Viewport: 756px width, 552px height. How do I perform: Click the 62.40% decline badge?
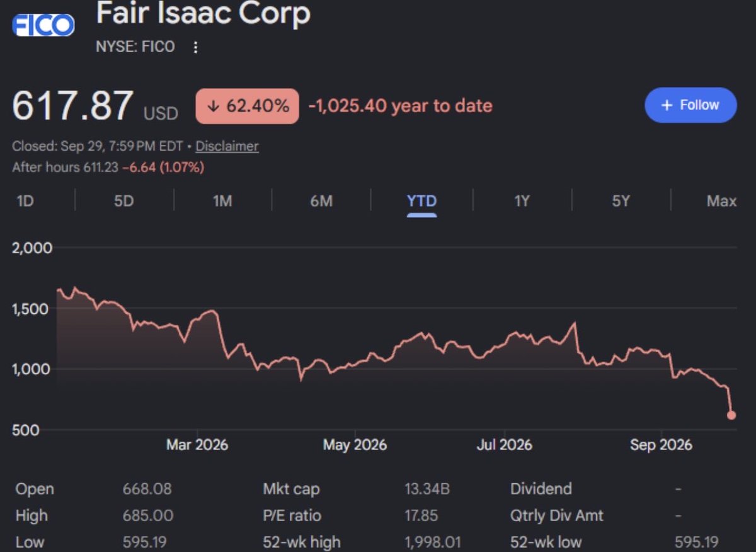click(x=247, y=106)
